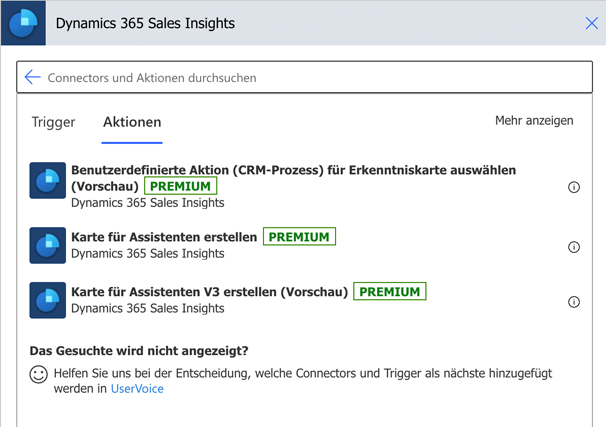Click PREMIUM badge on Assistenten V3 action

tap(390, 291)
